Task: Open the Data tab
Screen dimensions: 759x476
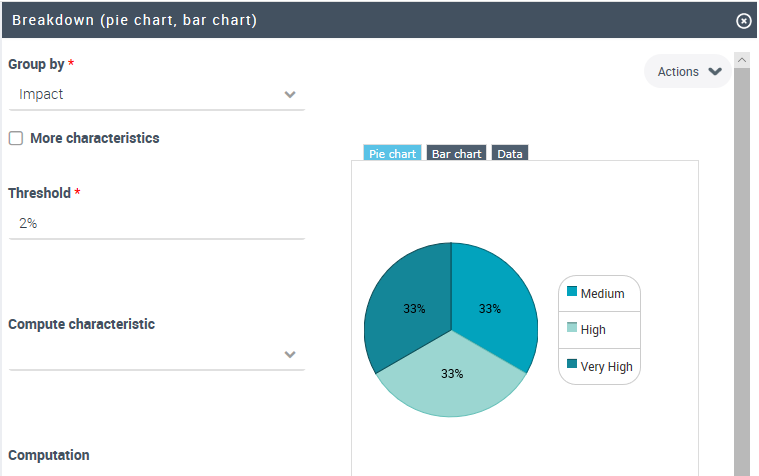Action: pyautogui.click(x=510, y=154)
